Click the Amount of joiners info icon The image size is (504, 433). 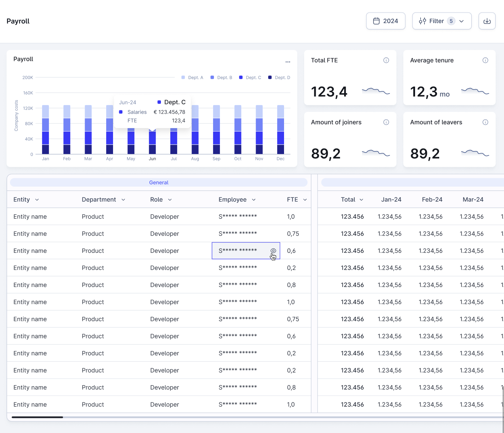[x=386, y=122]
